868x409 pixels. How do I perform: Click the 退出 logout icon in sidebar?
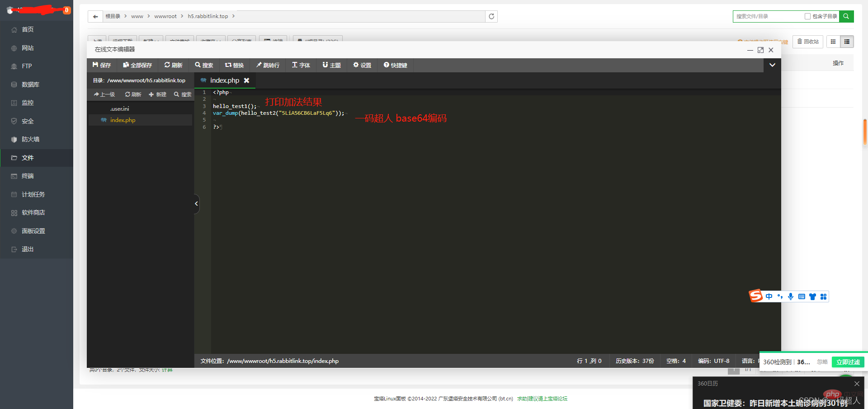14,249
